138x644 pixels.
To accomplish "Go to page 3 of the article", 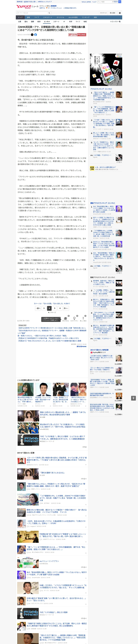I will 44,308.
